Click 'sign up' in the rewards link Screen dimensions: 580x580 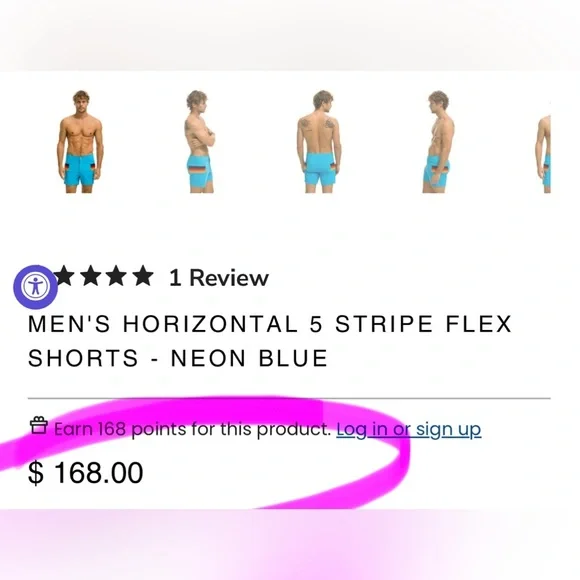[448, 430]
